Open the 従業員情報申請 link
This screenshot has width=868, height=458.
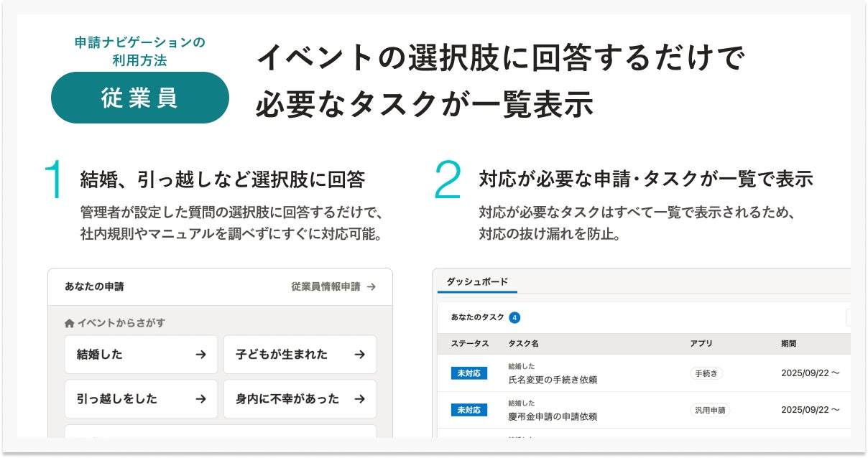click(325, 286)
